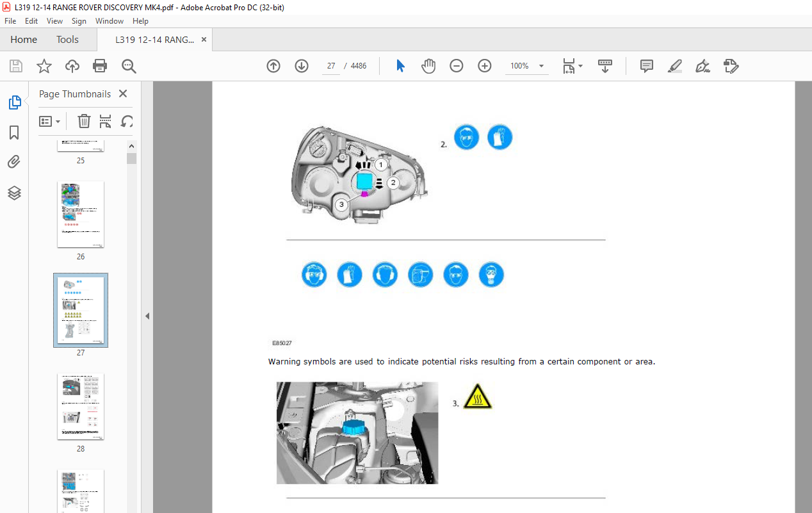This screenshot has height=513, width=812.
Task: Open Bookmarks panel in left sidebar
Action: coord(14,133)
